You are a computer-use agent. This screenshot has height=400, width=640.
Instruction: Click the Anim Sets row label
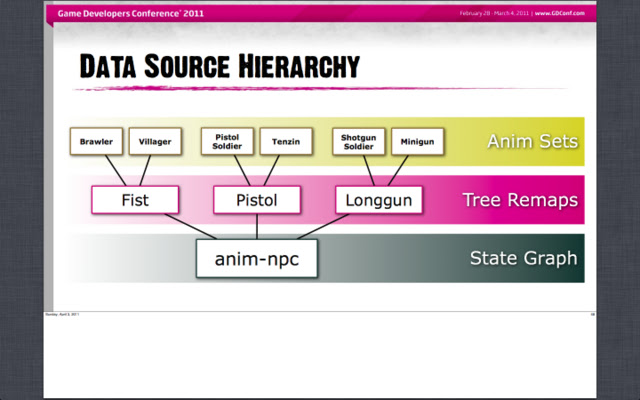pyautogui.click(x=531, y=142)
